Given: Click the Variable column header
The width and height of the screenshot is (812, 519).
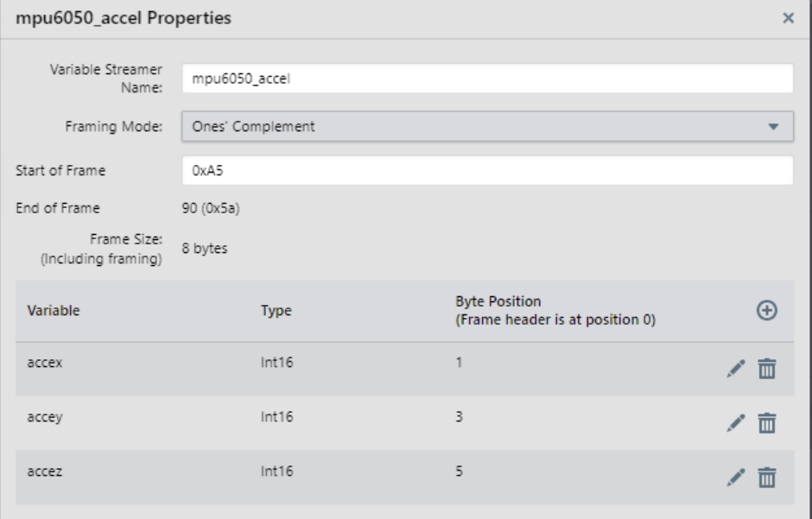Looking at the screenshot, I should [54, 311].
